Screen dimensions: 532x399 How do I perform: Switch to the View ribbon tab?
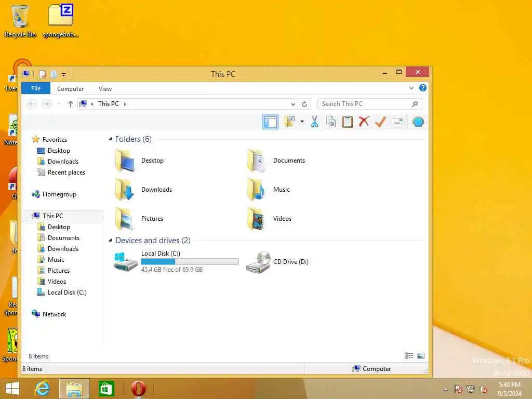pyautogui.click(x=105, y=88)
